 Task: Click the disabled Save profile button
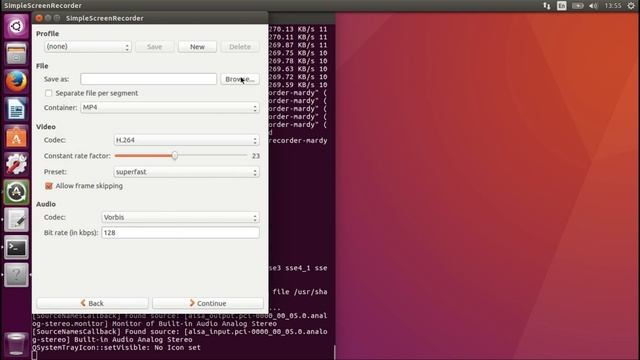pos(155,47)
